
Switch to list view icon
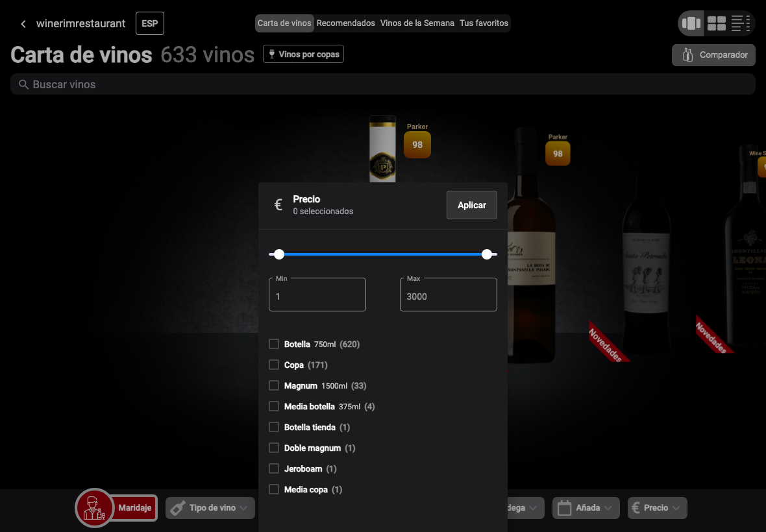tap(740, 23)
